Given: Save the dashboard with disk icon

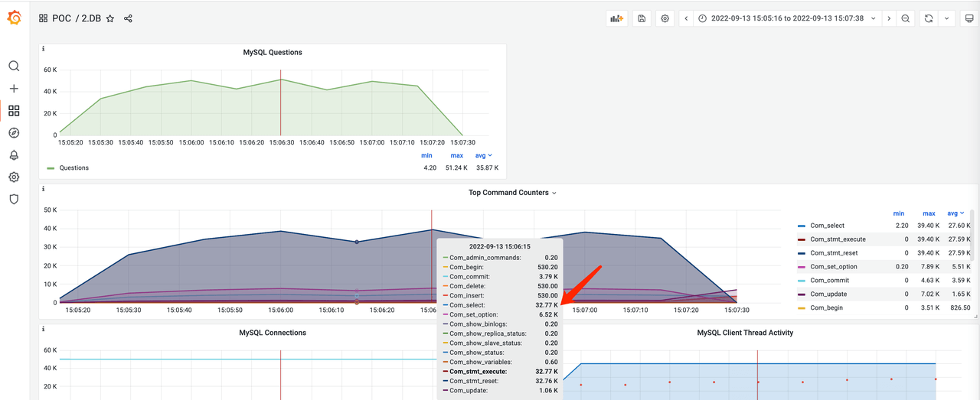Looking at the screenshot, I should click(642, 18).
